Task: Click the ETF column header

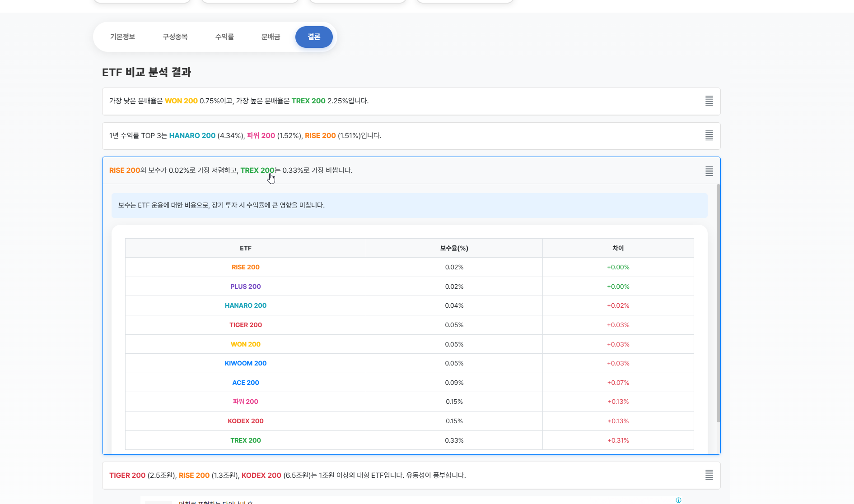Action: pyautogui.click(x=245, y=248)
